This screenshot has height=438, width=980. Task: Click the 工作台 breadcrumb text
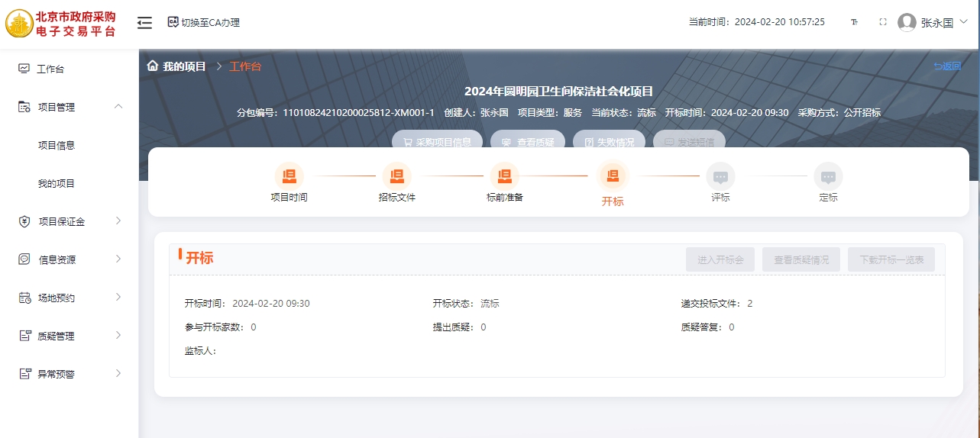tap(245, 66)
